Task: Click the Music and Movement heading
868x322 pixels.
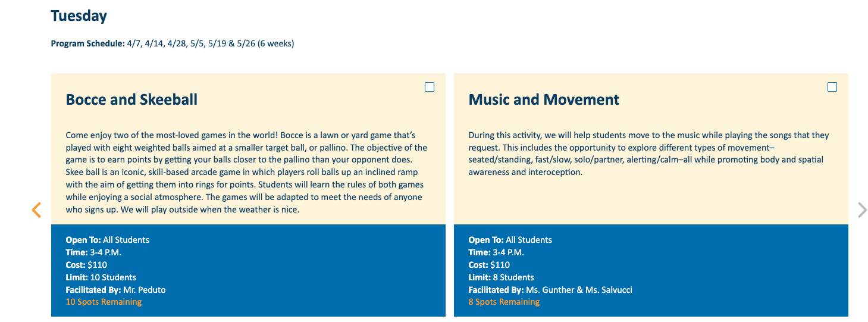Action: pyautogui.click(x=544, y=99)
